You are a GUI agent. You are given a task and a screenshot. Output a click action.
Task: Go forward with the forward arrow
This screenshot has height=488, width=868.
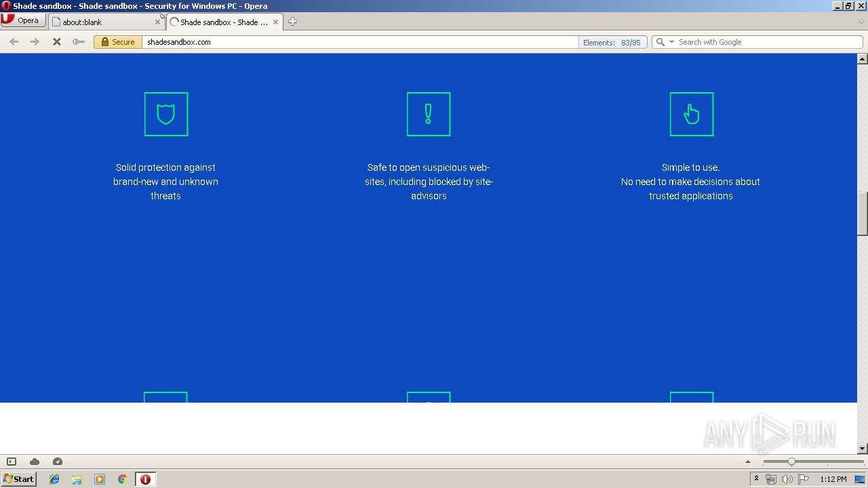pyautogui.click(x=35, y=42)
